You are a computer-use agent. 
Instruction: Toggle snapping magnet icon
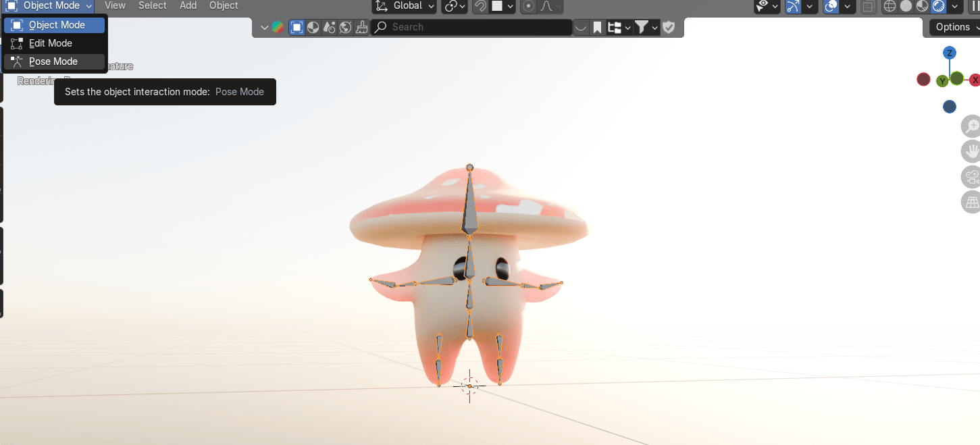(x=480, y=6)
